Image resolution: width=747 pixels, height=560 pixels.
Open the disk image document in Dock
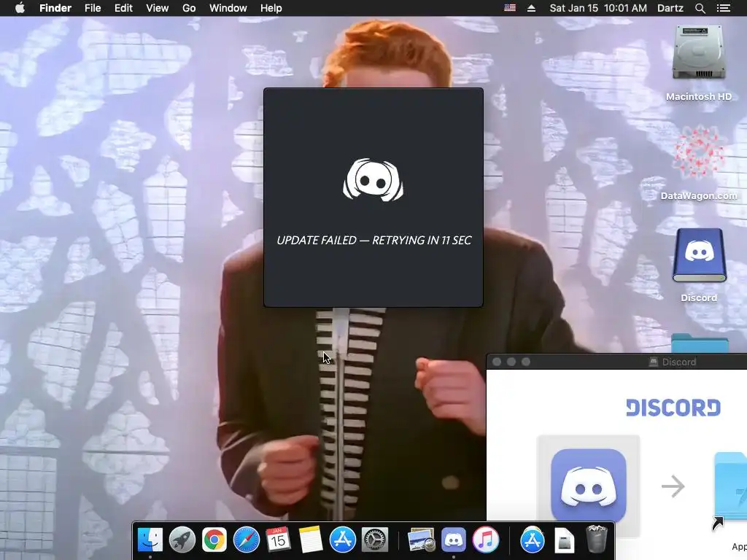coord(564,540)
